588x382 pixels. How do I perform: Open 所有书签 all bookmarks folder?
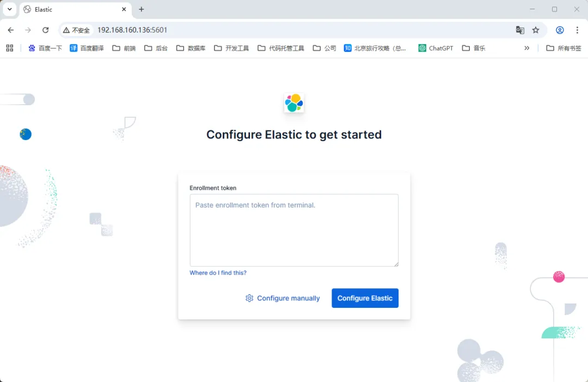point(563,48)
